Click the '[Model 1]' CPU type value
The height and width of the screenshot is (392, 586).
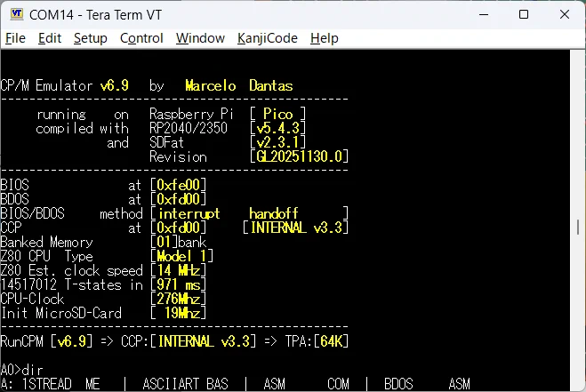pos(182,256)
